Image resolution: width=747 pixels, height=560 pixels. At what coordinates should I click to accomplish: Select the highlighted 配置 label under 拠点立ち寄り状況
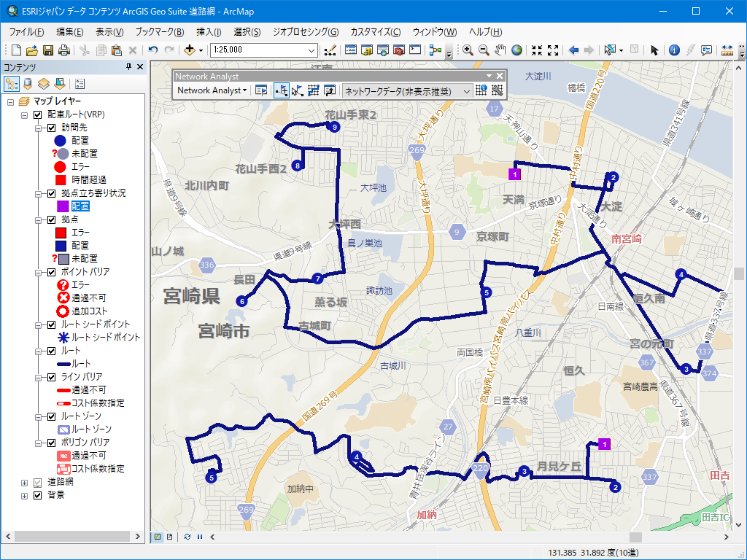click(x=80, y=206)
